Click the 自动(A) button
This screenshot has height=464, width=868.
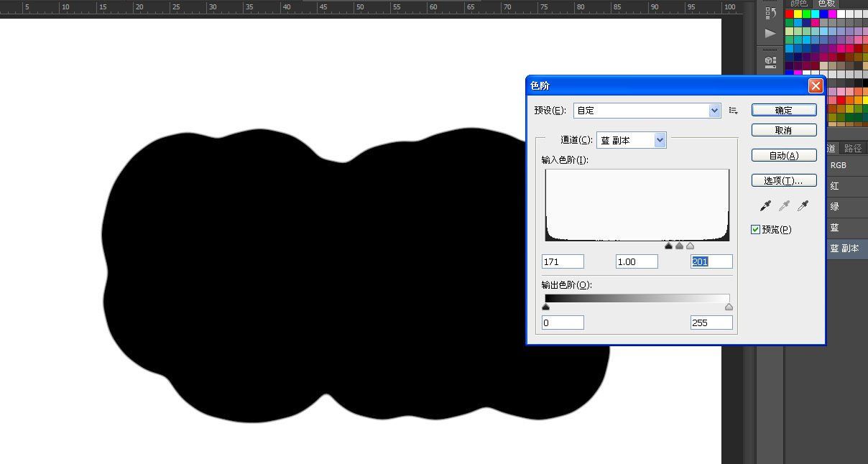(784, 155)
